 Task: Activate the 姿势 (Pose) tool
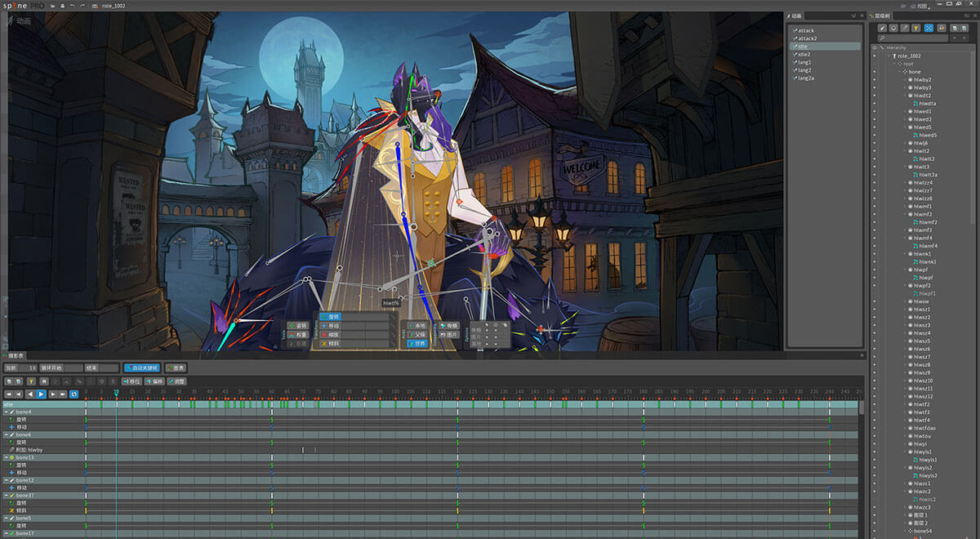pos(300,326)
